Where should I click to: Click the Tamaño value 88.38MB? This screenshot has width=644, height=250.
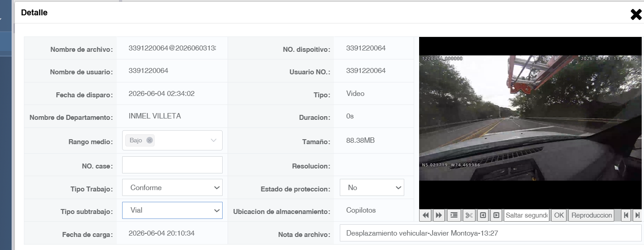(x=360, y=141)
